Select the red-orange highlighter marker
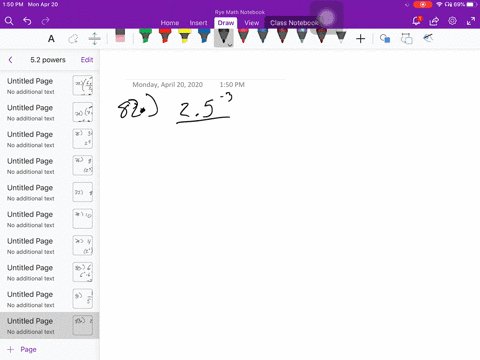 165,36
